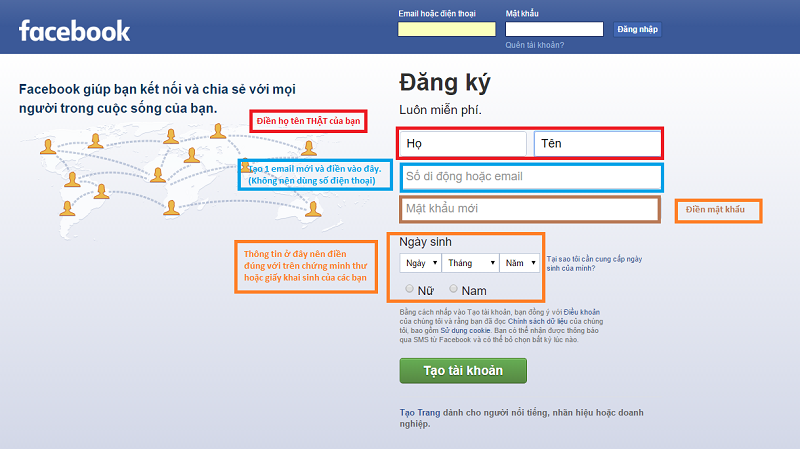Image resolution: width=800 pixels, height=449 pixels.
Task: Click the 'Facebook giúp bạn kết nối' headline
Action: [x=157, y=98]
